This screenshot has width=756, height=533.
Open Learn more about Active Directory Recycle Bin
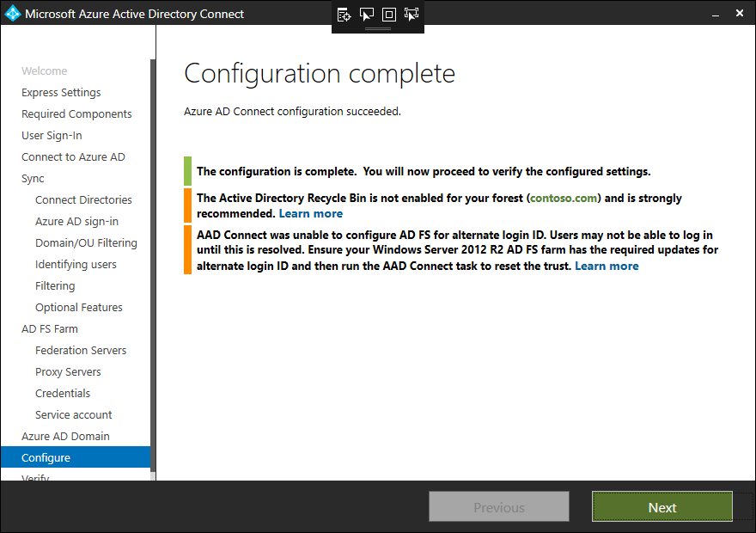tap(310, 213)
